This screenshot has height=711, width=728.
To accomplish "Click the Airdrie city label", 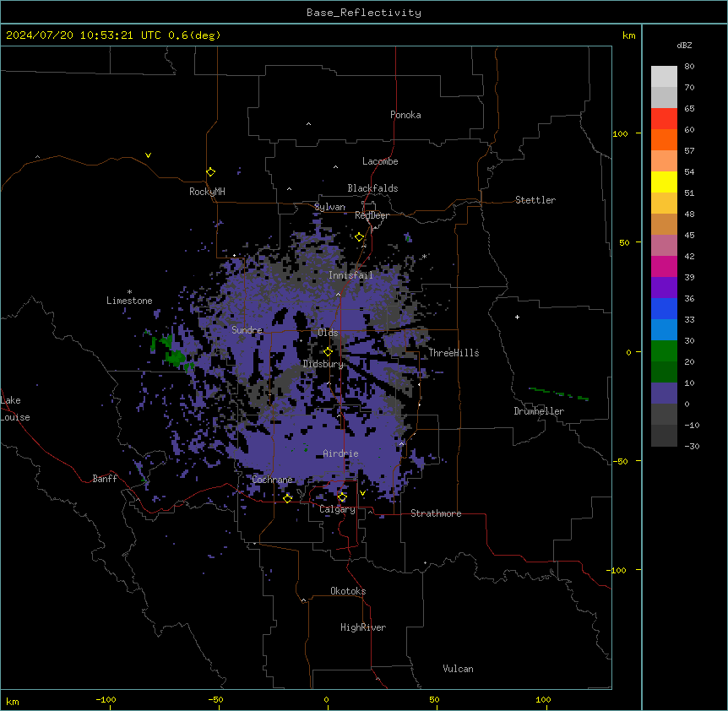I will [341, 453].
